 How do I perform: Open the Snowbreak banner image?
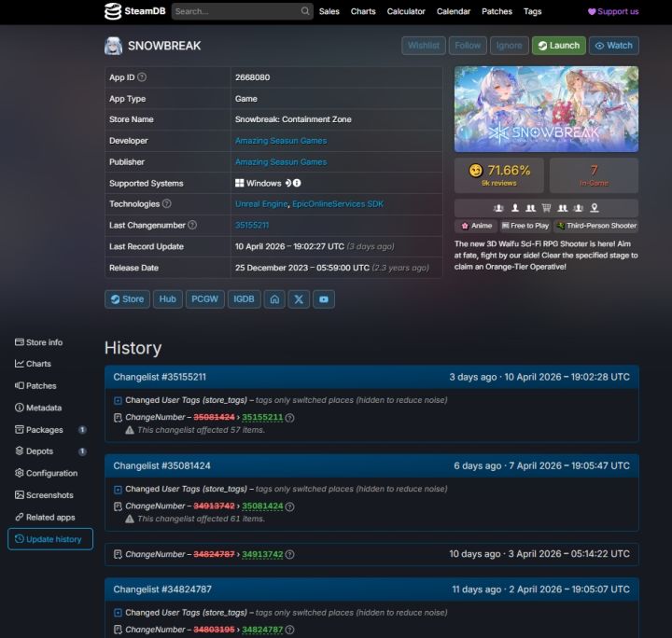coord(546,109)
